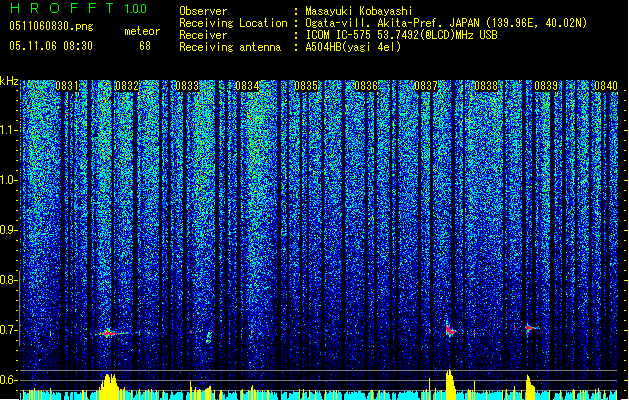629x400 pixels.
Task: Click the 0840 time marker
Action: click(606, 86)
